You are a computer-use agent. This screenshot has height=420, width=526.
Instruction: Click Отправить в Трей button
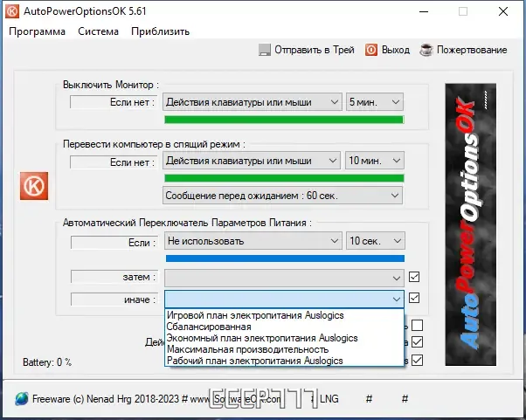click(307, 50)
